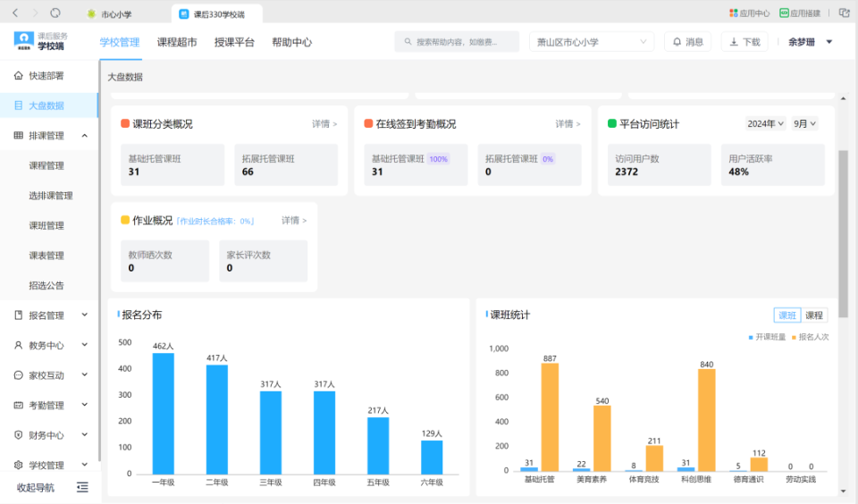Switch chart to 课程 view
Image resolution: width=858 pixels, height=504 pixels.
pos(813,315)
